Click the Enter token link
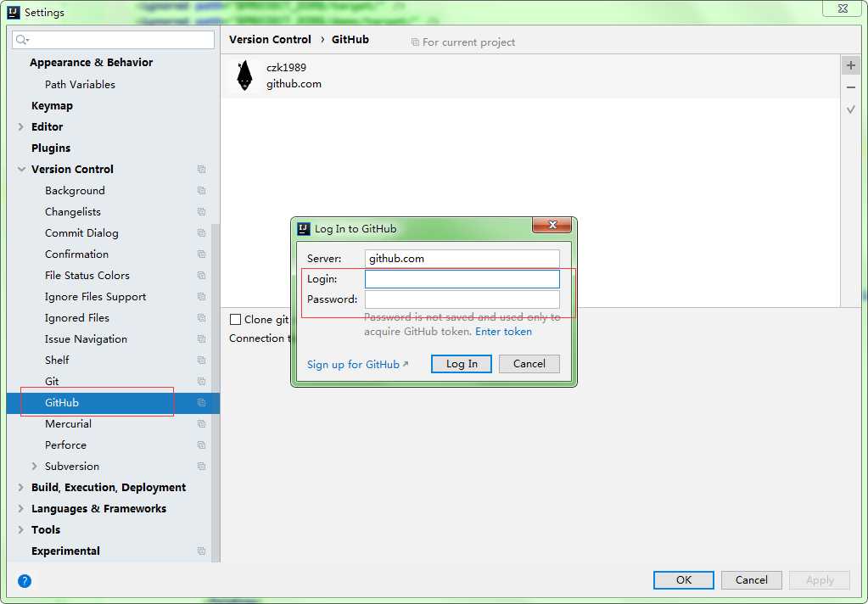Image resolution: width=868 pixels, height=604 pixels. coord(504,332)
